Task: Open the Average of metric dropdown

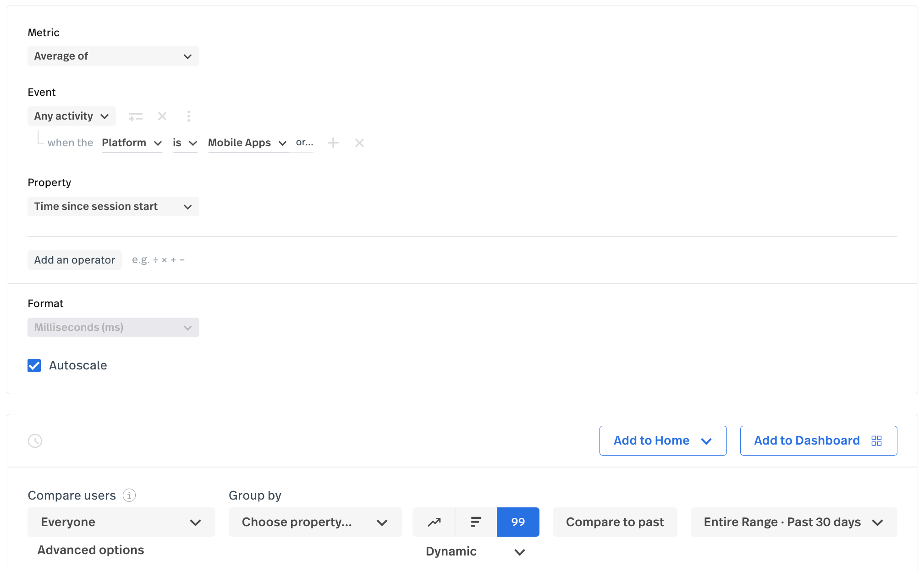Action: point(113,56)
